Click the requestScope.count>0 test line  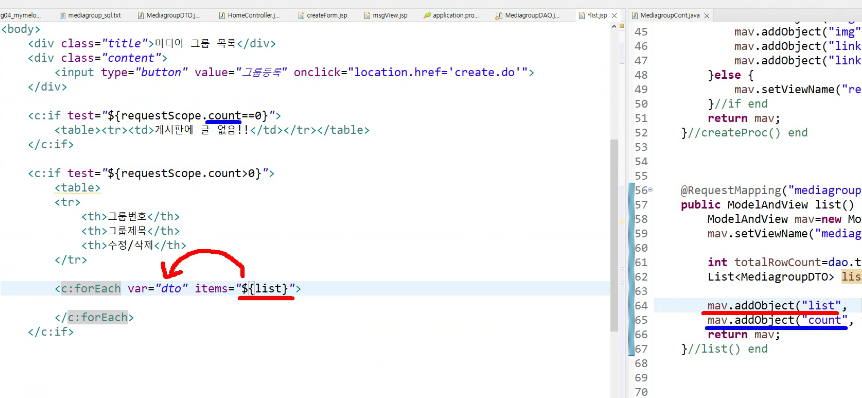(x=151, y=173)
